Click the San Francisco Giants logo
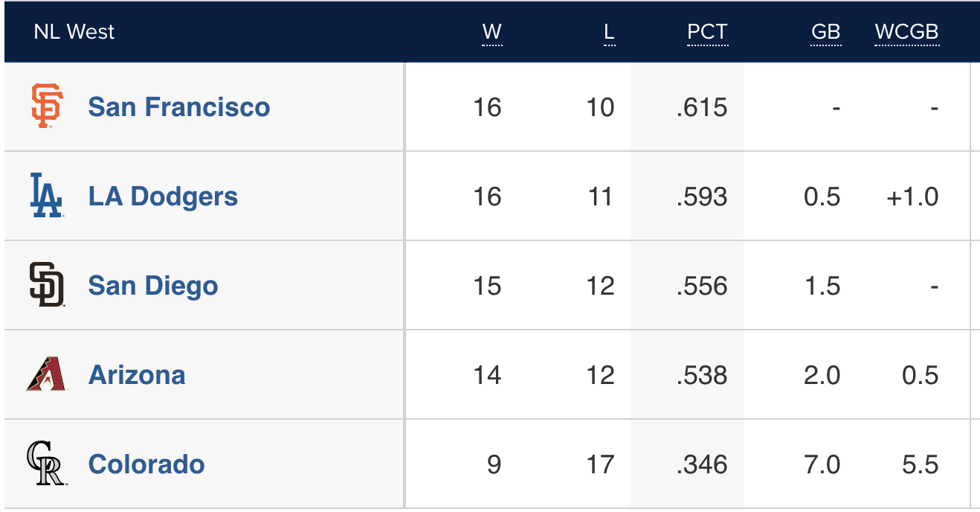This screenshot has height=512, width=980. (x=47, y=106)
